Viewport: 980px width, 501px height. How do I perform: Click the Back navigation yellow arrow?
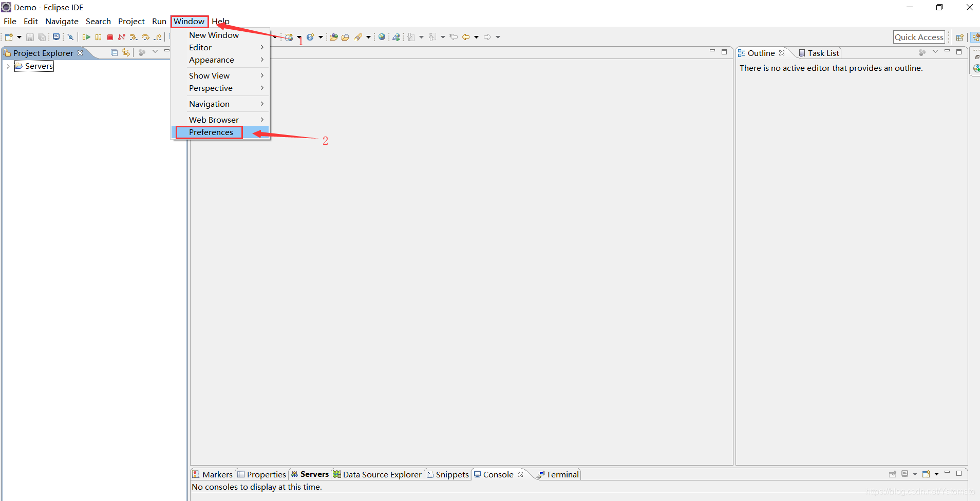(466, 37)
